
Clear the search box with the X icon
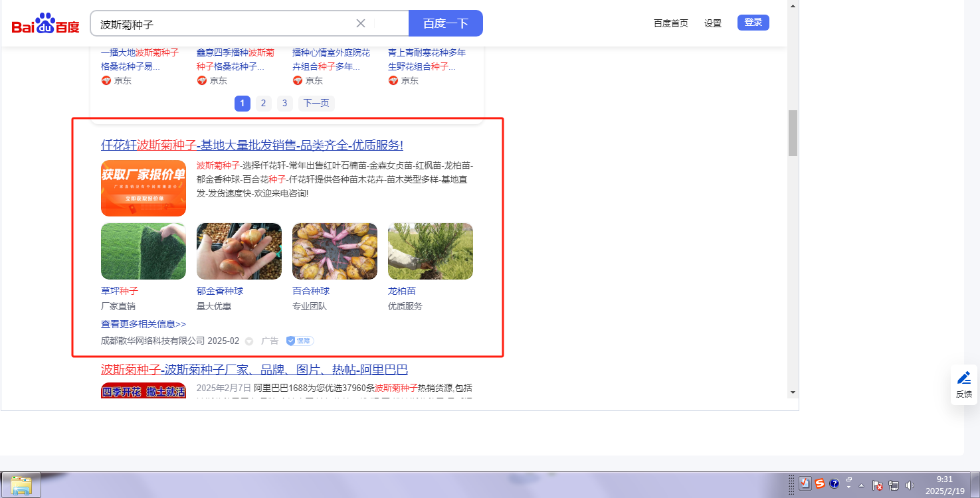click(361, 23)
